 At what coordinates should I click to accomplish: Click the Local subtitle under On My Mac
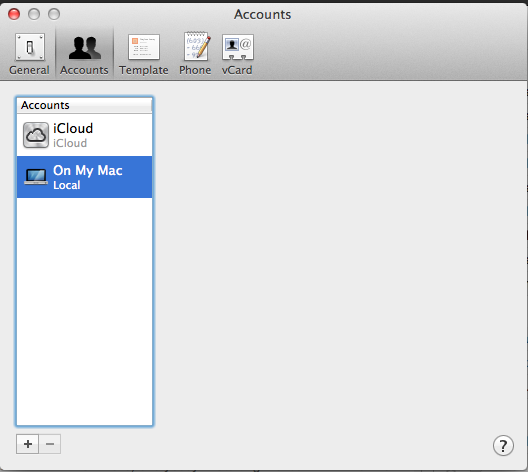[67, 185]
